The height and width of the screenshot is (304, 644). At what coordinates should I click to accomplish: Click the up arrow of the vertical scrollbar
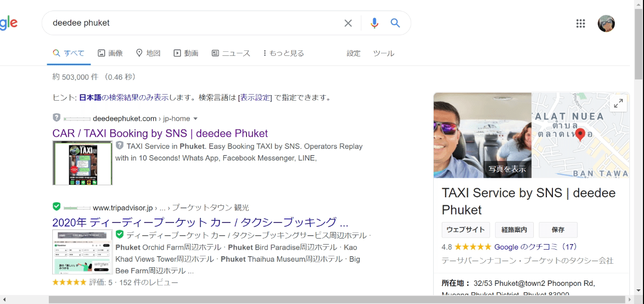pyautogui.click(x=639, y=4)
